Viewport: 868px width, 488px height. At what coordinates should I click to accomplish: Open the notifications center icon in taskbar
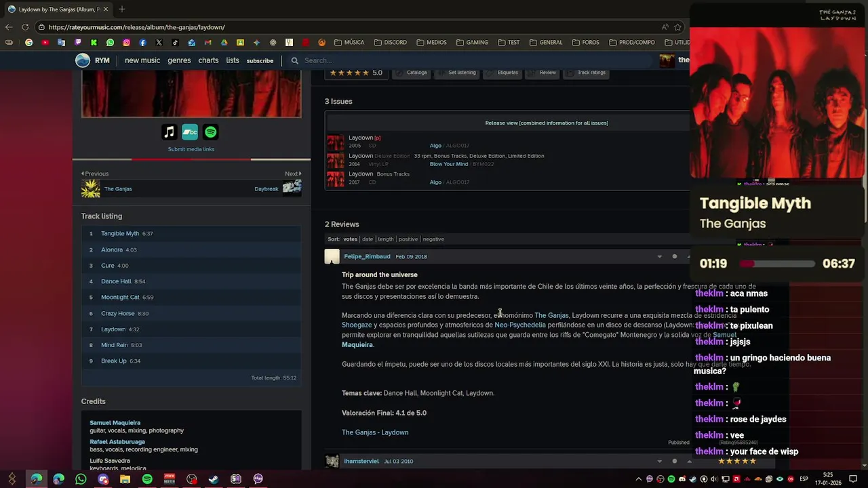point(853,479)
